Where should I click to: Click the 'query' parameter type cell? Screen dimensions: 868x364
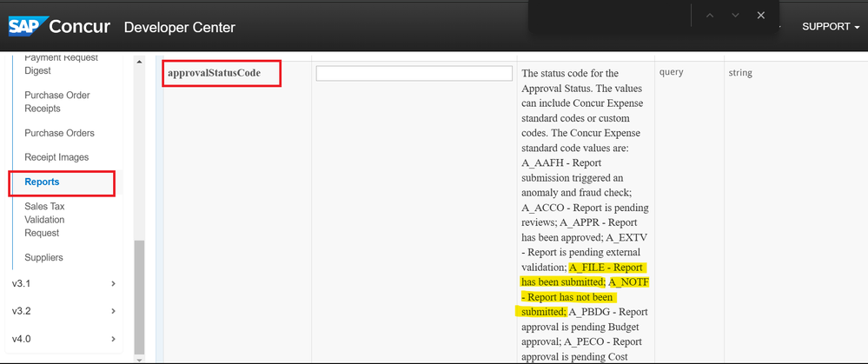pos(671,72)
